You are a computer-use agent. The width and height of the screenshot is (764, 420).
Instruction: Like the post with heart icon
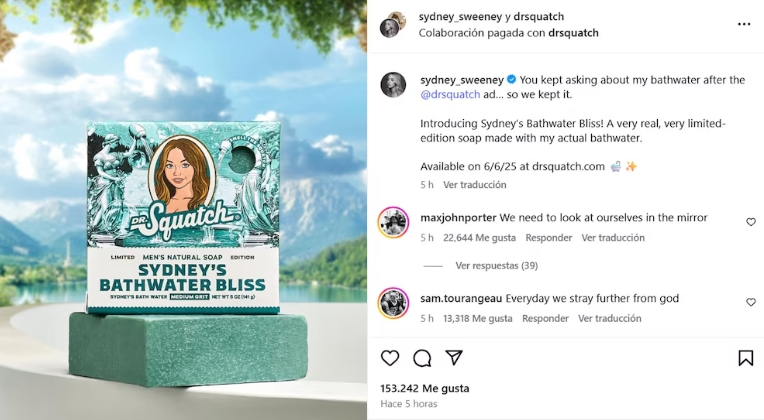coord(390,358)
